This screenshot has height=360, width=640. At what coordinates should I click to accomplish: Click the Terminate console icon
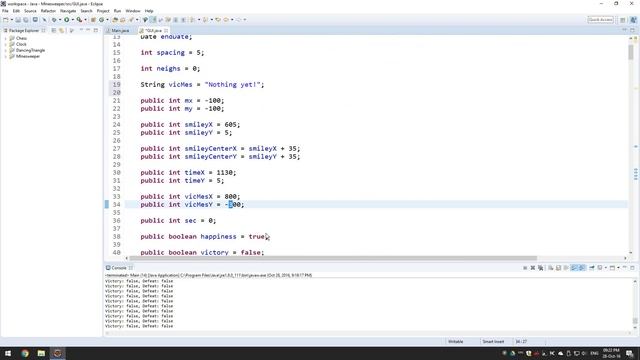[525, 268]
